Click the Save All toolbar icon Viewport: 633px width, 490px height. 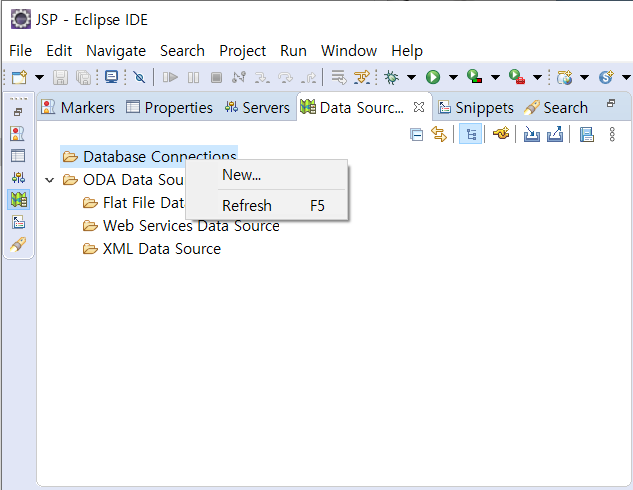coord(84,77)
